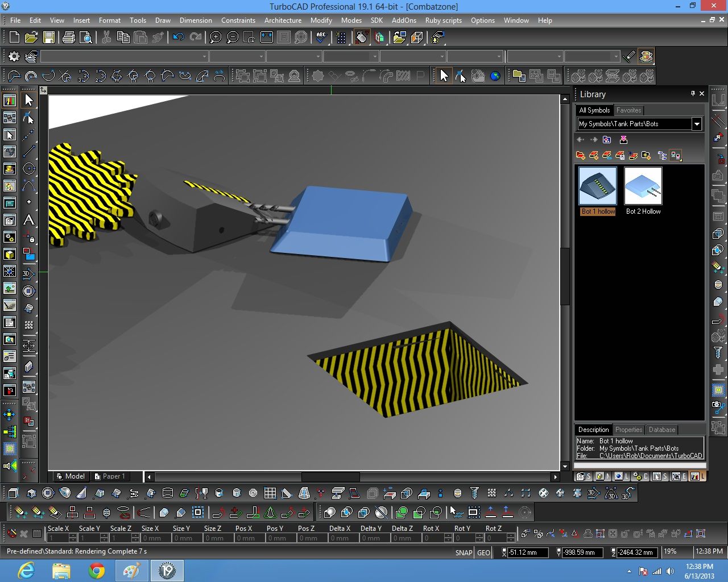728x582 pixels.
Task: Toggle GEO mode in the status bar
Action: pyautogui.click(x=483, y=552)
